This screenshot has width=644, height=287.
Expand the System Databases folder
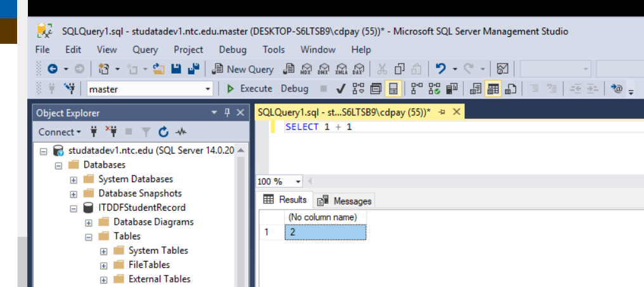(74, 180)
